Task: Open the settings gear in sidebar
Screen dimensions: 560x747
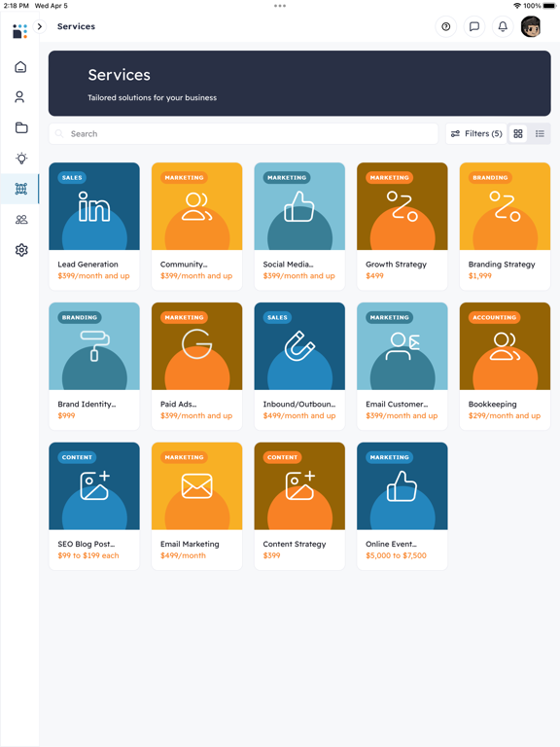Action: tap(21, 250)
